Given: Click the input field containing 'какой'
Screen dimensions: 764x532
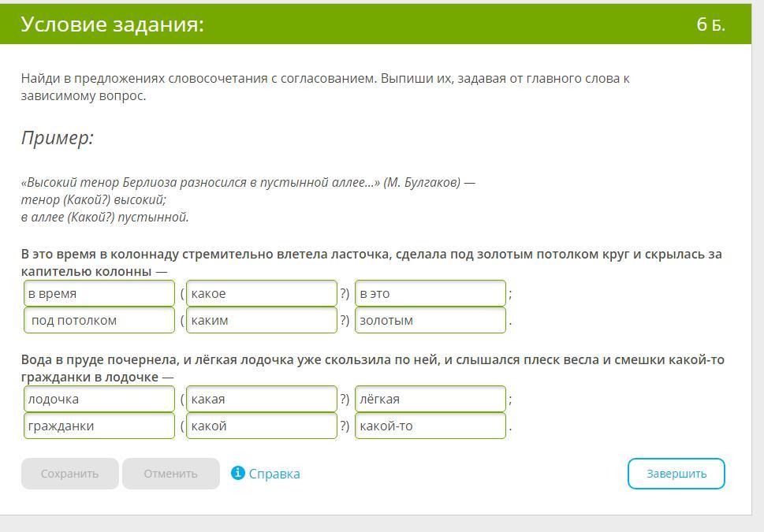Looking at the screenshot, I should 262,426.
